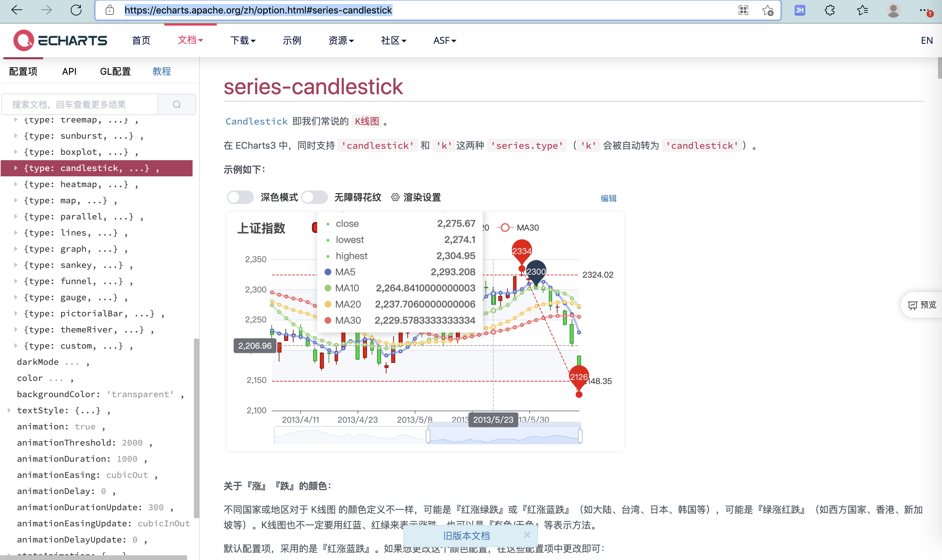Image resolution: width=942 pixels, height=560 pixels.
Task: Expand the map type node
Action: (x=15, y=200)
